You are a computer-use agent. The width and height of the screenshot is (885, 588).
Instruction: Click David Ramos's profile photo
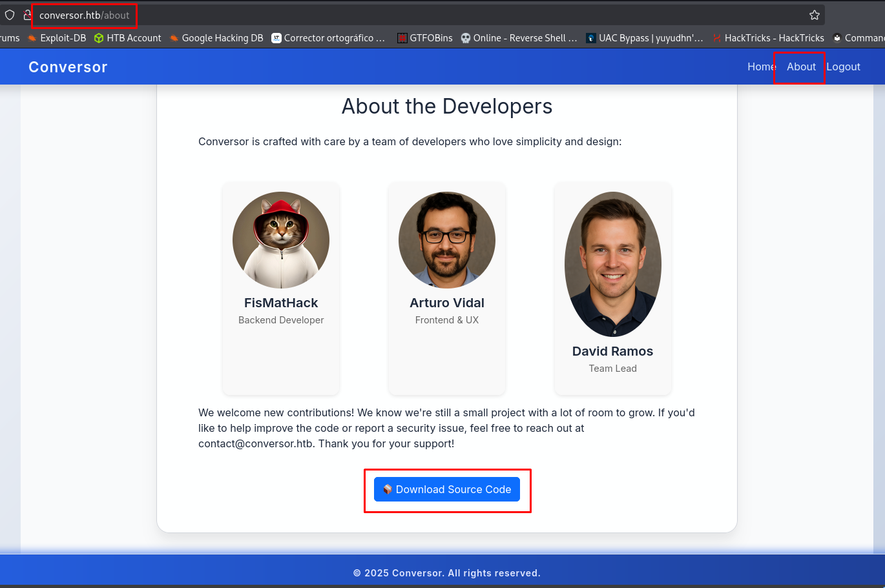pyautogui.click(x=612, y=264)
